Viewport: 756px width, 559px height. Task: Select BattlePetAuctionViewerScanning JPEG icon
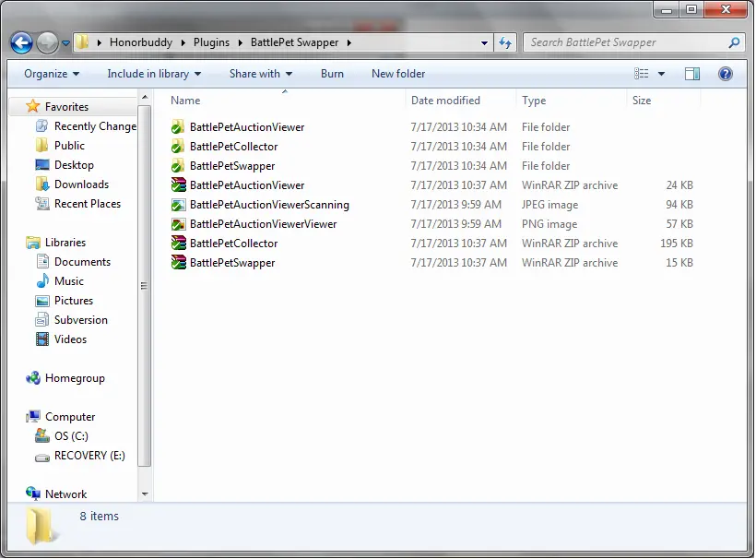[178, 205]
